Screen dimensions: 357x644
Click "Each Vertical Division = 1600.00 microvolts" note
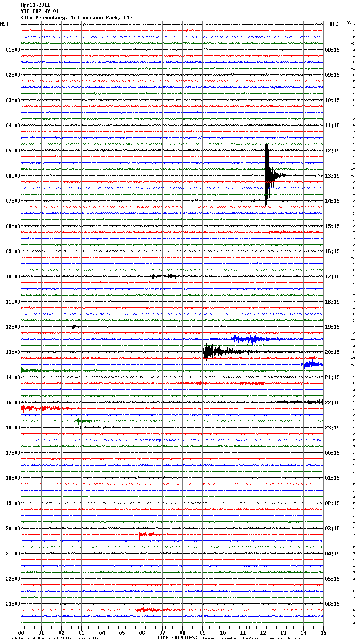click(53, 639)
